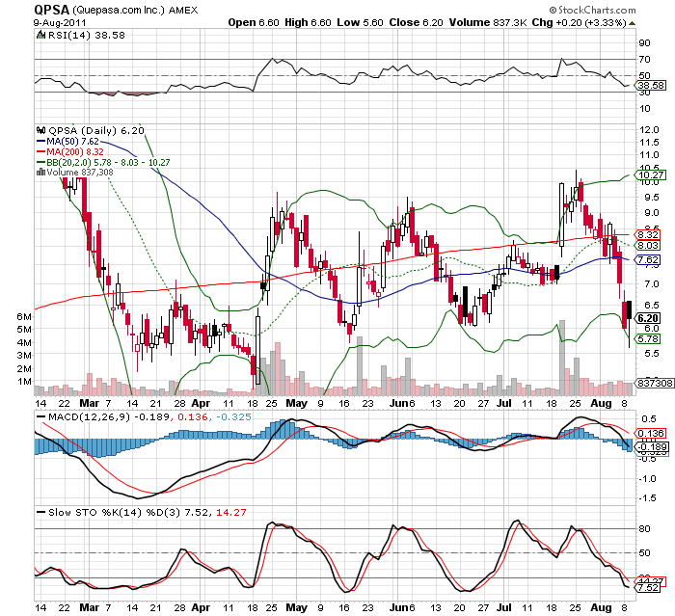The height and width of the screenshot is (616, 675).
Task: Click the RSI indicator icon beside RSI(14)
Action: tap(40, 35)
